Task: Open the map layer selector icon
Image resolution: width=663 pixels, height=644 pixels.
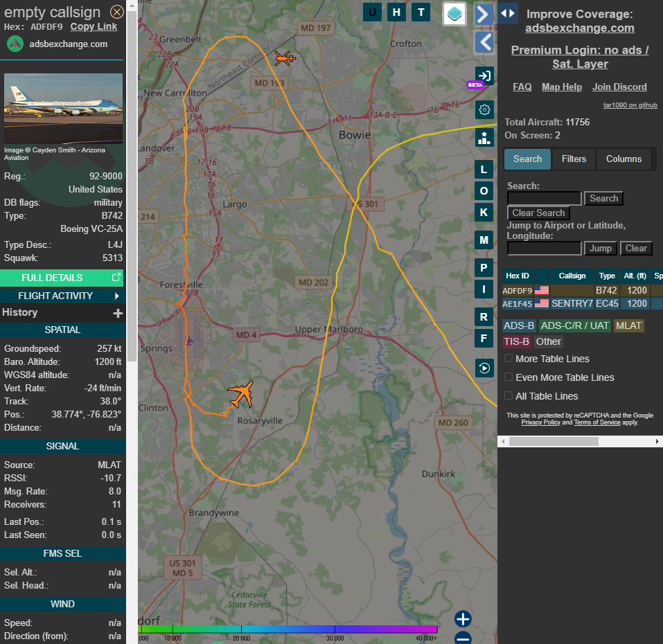Action: click(454, 14)
